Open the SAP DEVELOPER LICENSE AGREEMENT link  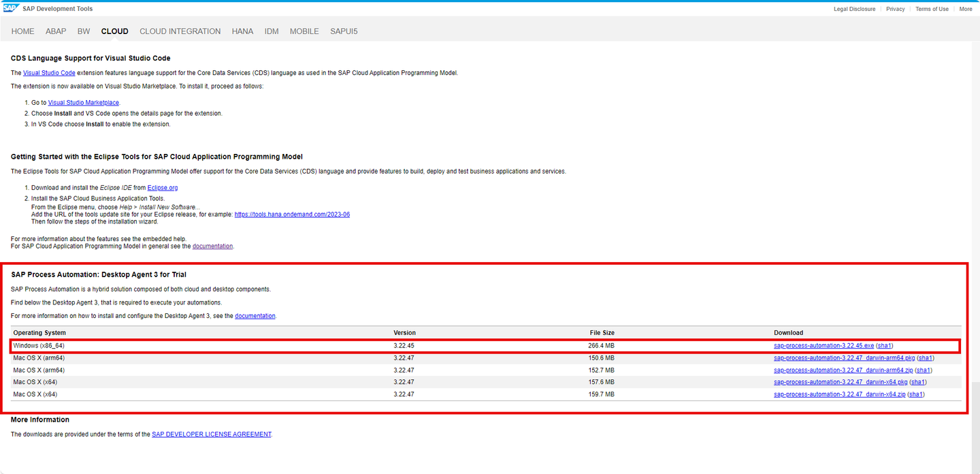coord(212,434)
